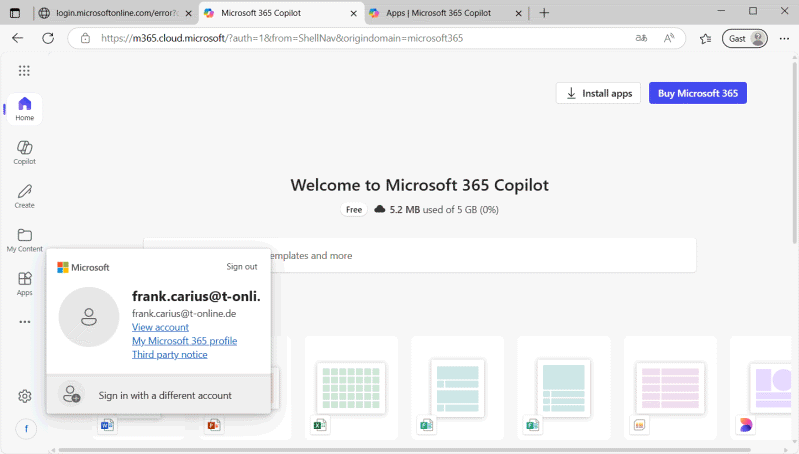Viewport: 799px width, 454px height.
Task: Open browser settings and more menu
Action: pos(784,39)
